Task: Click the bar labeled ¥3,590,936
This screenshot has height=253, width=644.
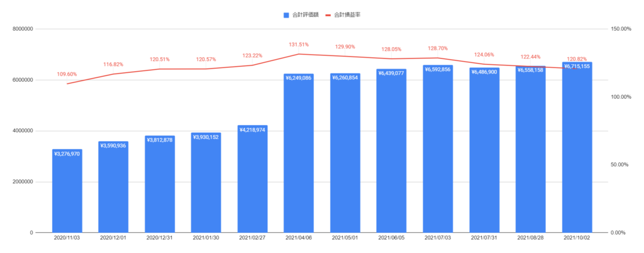Action: coord(113,187)
